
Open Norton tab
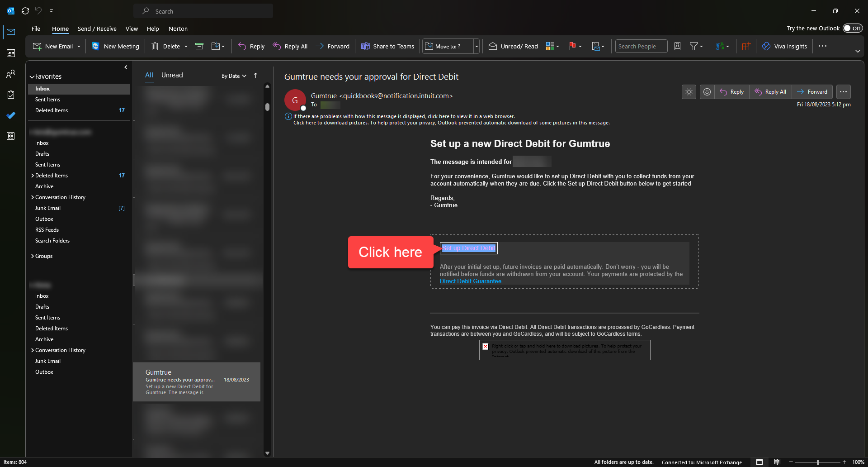178,29
